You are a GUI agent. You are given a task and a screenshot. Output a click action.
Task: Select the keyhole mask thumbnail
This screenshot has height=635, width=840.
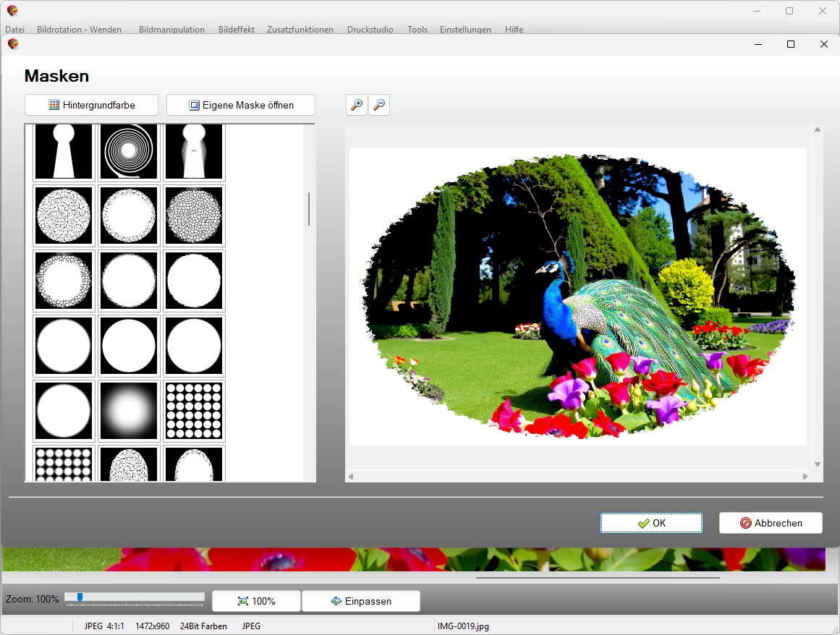pyautogui.click(x=64, y=151)
